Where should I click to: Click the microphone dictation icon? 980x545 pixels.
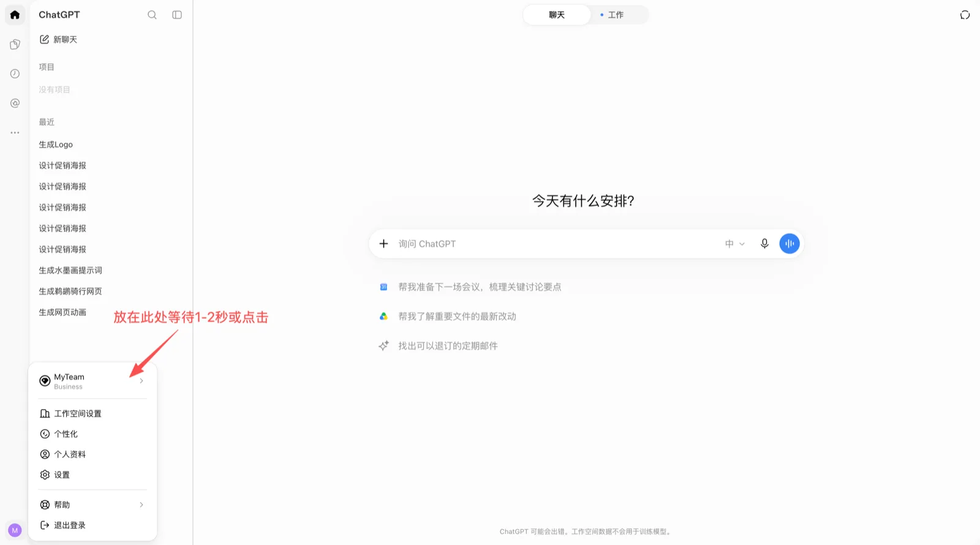coord(764,244)
